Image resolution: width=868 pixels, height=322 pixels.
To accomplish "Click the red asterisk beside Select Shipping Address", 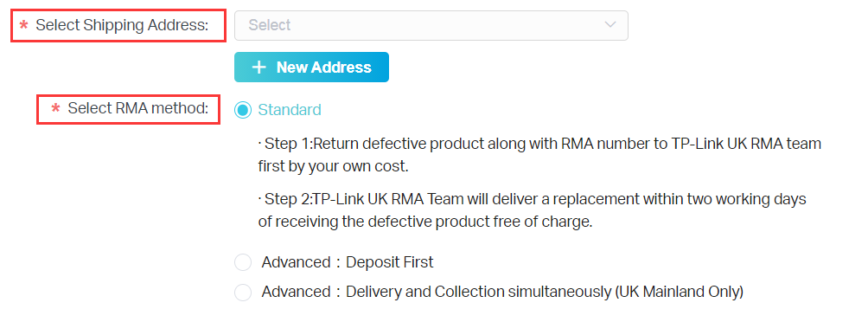I will pos(23,25).
